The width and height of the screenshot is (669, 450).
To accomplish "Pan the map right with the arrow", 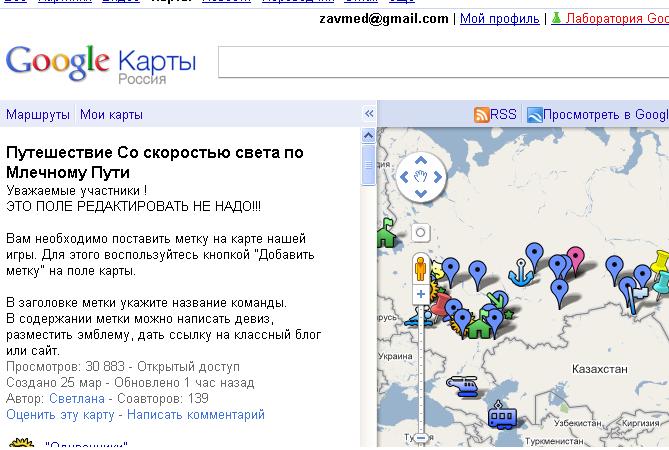I will point(438,177).
